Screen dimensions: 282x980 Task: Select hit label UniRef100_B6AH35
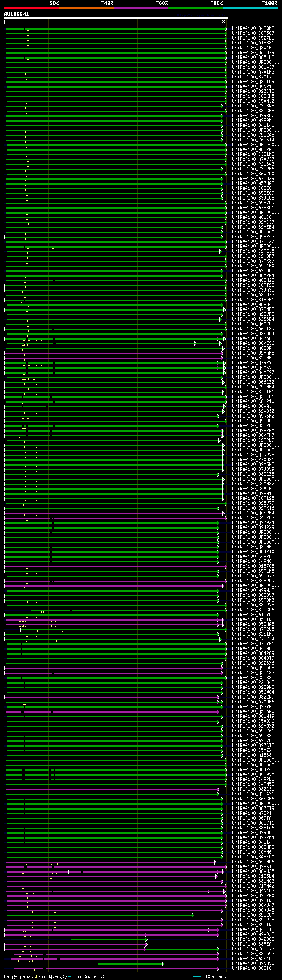click(253, 871)
